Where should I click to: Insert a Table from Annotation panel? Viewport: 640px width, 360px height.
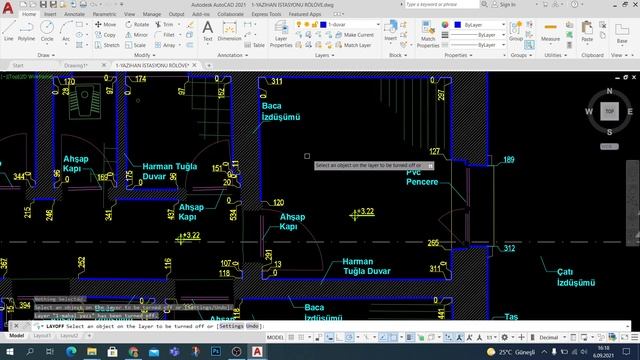click(255, 45)
